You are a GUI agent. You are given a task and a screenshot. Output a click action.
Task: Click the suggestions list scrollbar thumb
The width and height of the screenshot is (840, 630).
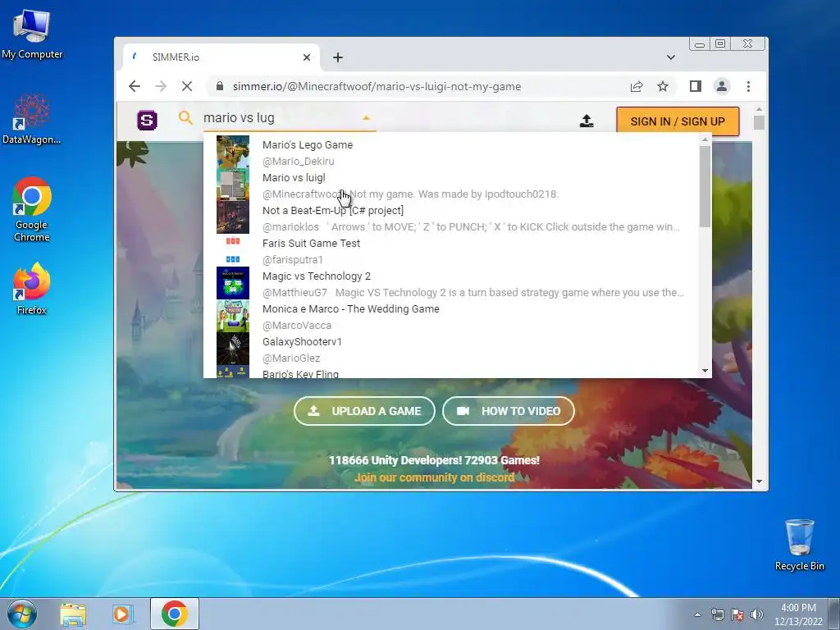tap(705, 186)
